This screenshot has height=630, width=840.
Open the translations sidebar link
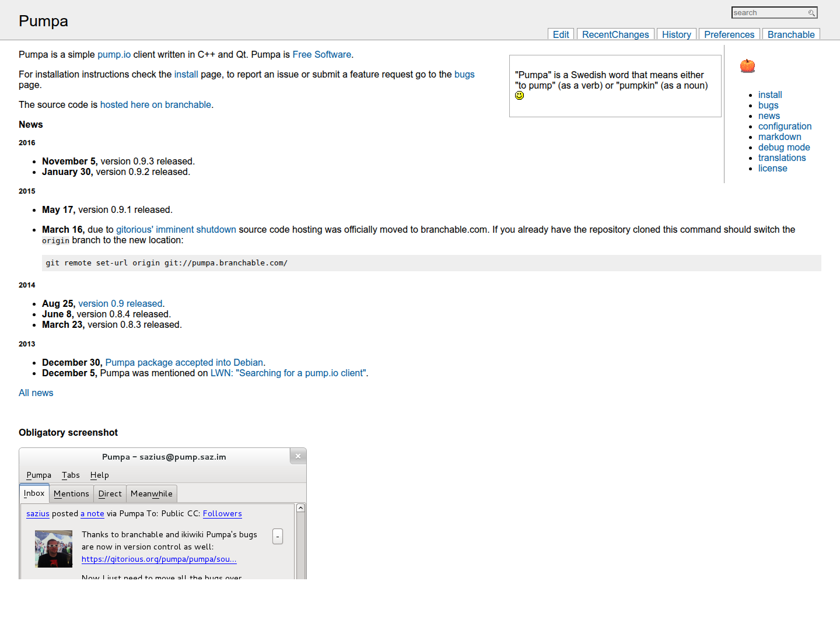(782, 157)
